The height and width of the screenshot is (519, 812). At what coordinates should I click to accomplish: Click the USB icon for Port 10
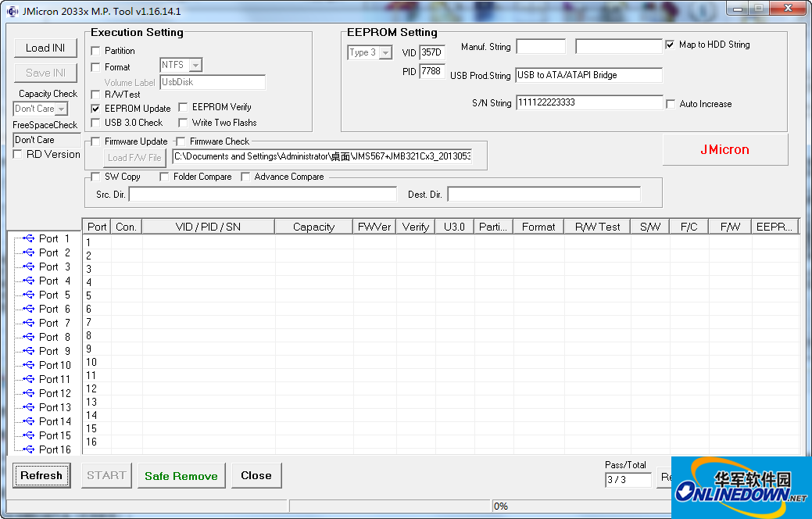pyautogui.click(x=28, y=365)
